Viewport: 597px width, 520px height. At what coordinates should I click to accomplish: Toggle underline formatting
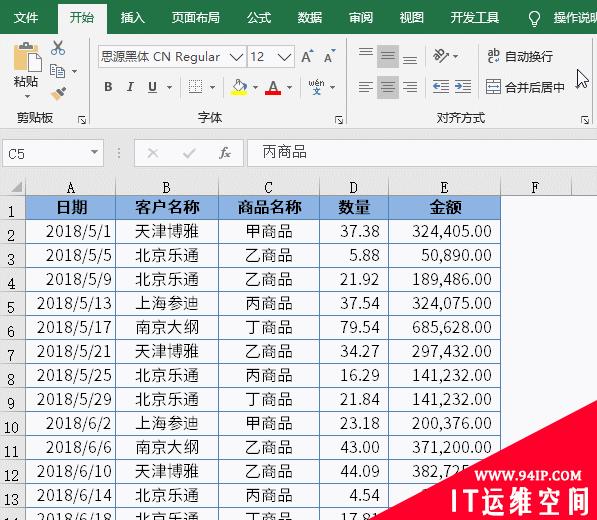pos(152,87)
